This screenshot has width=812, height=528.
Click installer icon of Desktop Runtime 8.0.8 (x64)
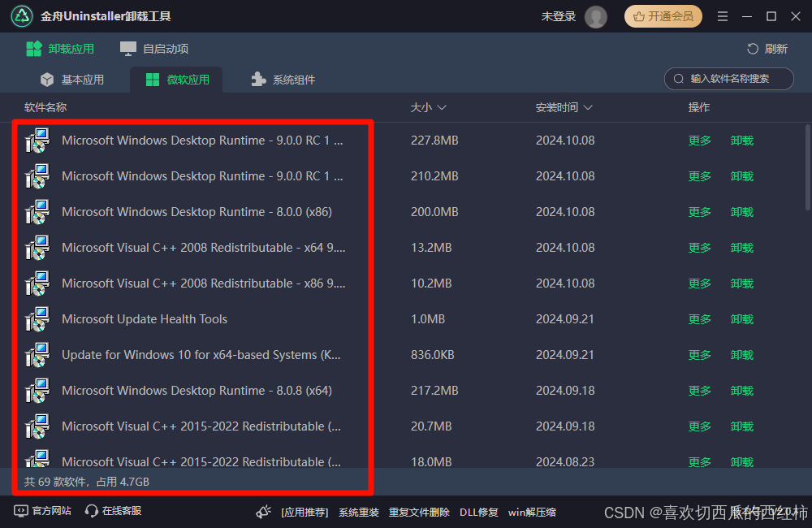tap(37, 391)
